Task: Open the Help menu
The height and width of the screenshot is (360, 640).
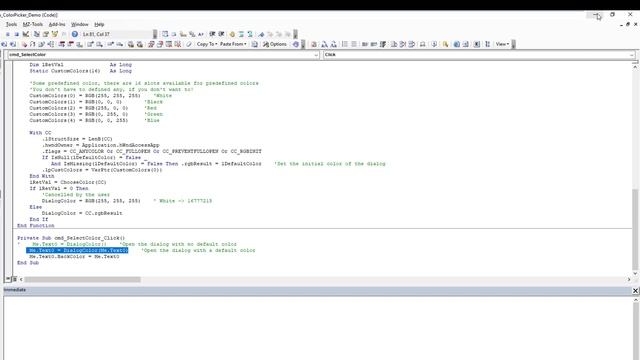Action: click(x=99, y=24)
